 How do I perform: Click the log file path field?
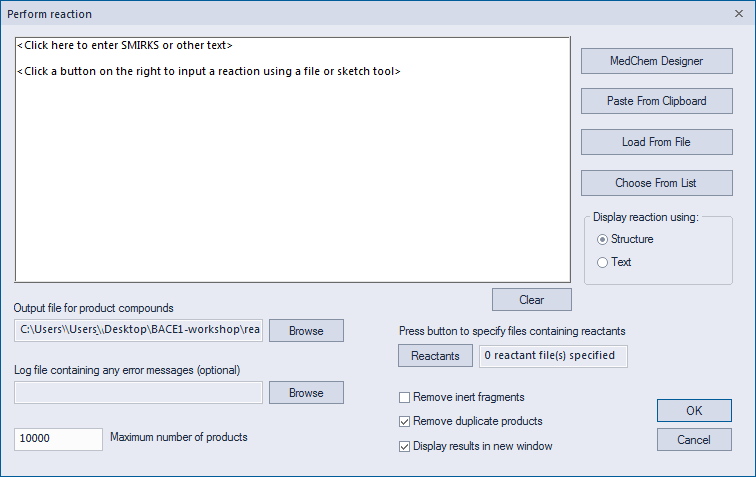pos(138,393)
